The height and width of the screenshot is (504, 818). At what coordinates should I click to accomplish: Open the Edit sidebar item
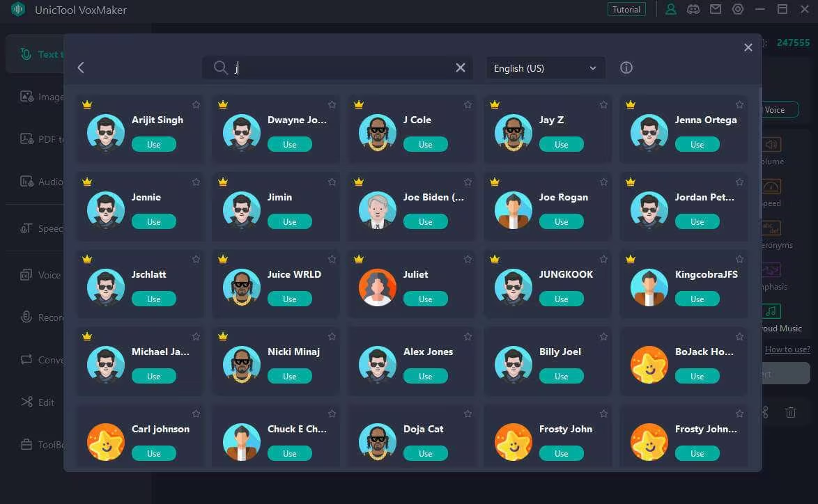coord(38,402)
